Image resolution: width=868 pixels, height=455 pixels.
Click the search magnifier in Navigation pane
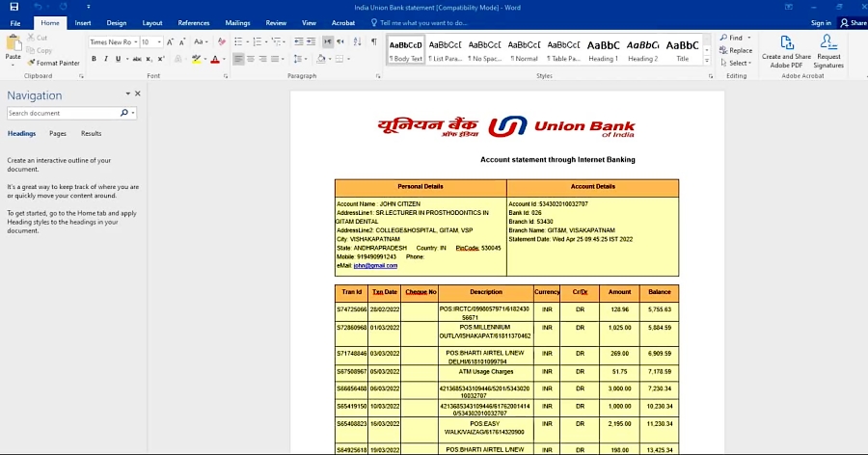[124, 113]
